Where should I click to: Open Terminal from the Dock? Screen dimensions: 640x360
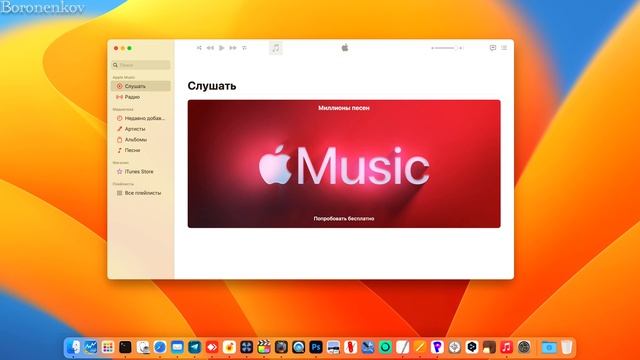click(125, 347)
